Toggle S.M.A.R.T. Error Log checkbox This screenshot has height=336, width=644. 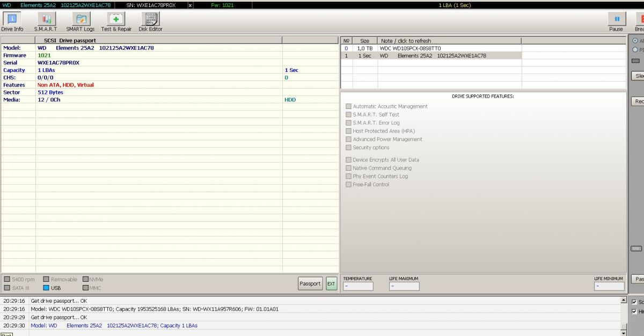(x=349, y=123)
